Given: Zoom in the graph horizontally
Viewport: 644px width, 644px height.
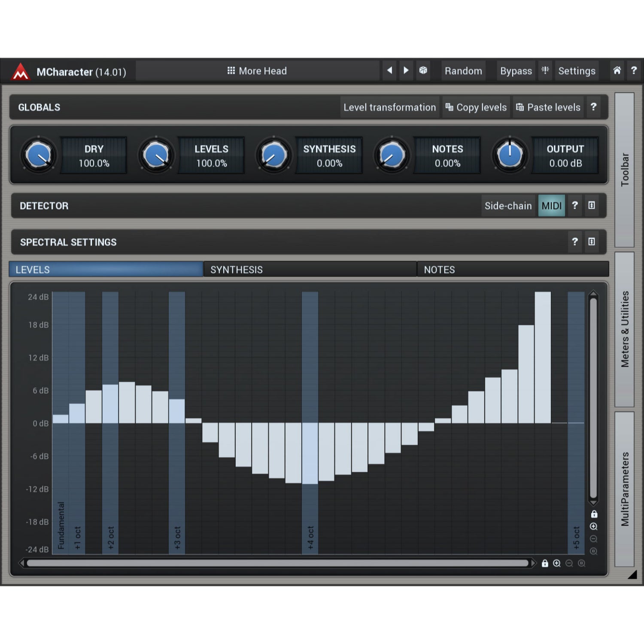Looking at the screenshot, I should click(x=557, y=563).
